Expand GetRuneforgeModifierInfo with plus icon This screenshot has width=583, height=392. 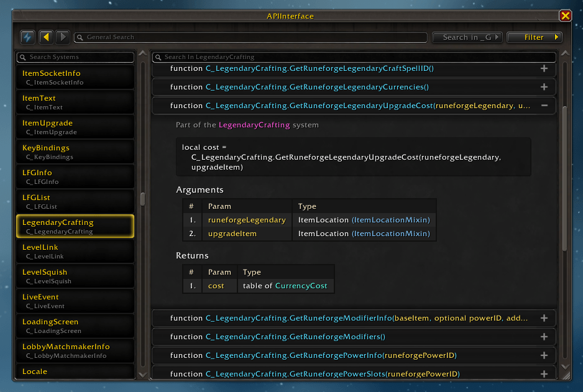(544, 318)
